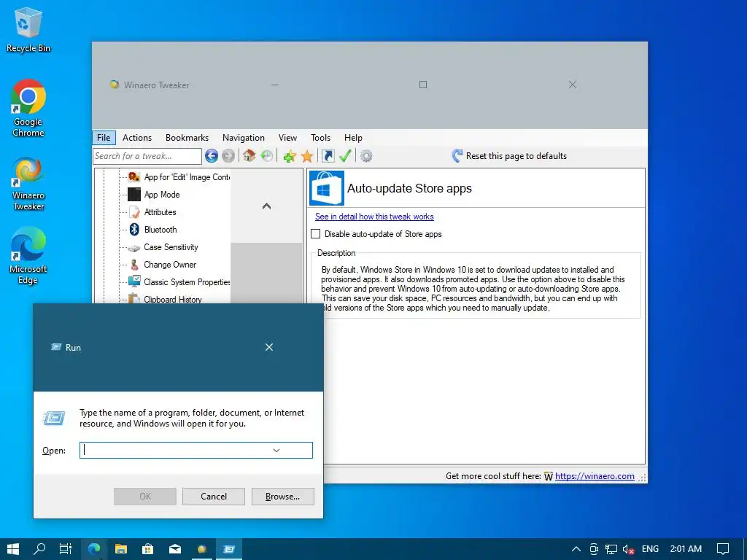Open the Home page via house icon
747x560 pixels.
(x=249, y=156)
